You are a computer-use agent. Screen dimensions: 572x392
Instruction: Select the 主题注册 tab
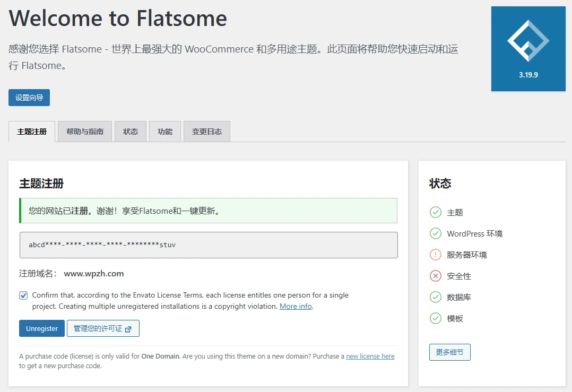[31, 131]
